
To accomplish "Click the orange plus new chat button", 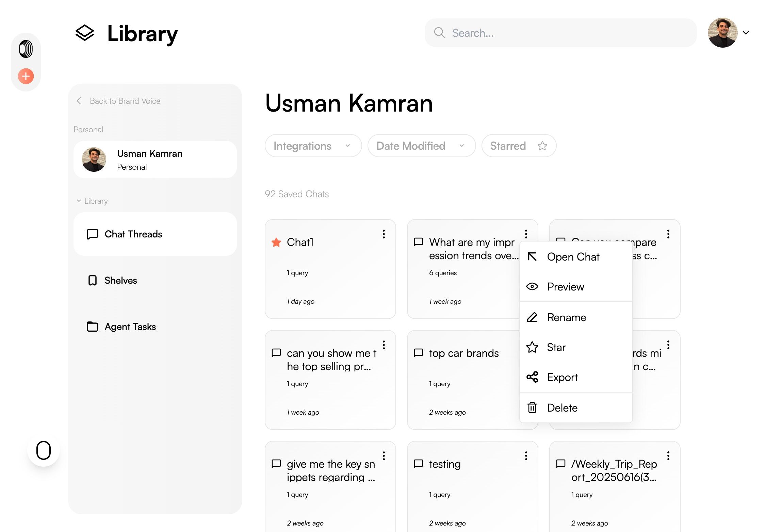I will 26,76.
